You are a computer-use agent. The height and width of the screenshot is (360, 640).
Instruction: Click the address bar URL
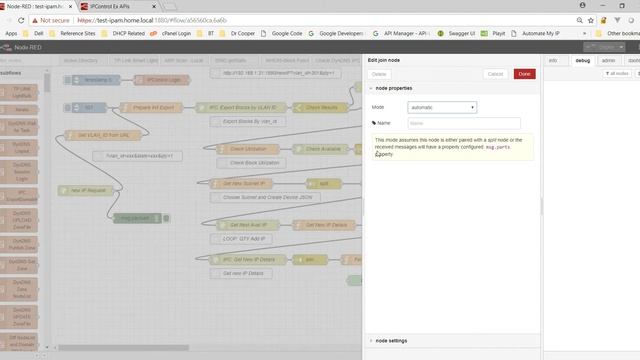tap(152, 20)
